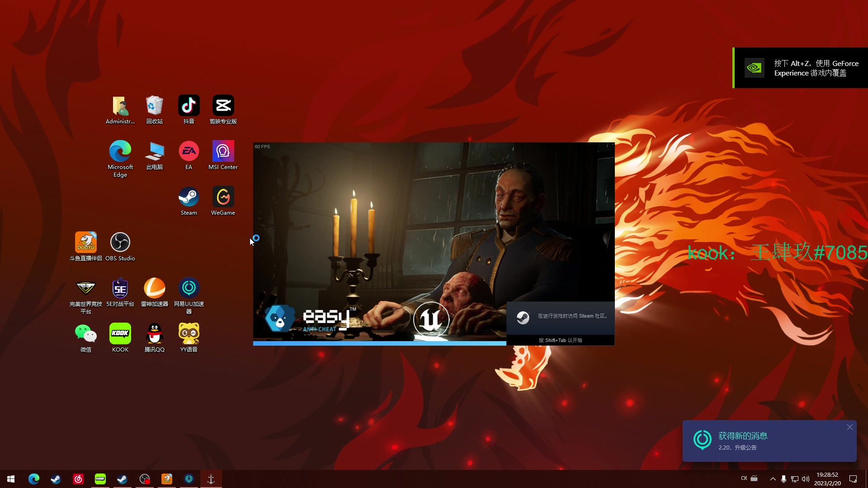Open the volume control tray icon
The height and width of the screenshot is (488, 868).
[805, 479]
